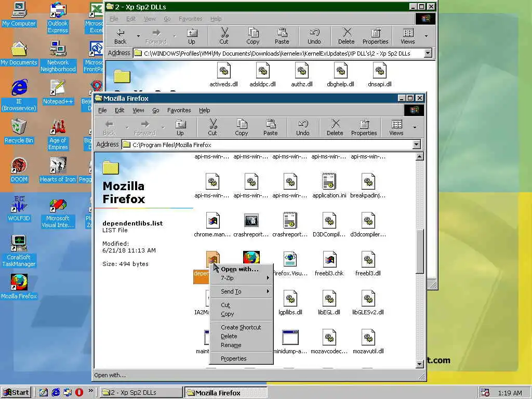Click Up in the Xp Sp2 DLLs window toolbar
The height and width of the screenshot is (399, 532).
pyautogui.click(x=192, y=36)
